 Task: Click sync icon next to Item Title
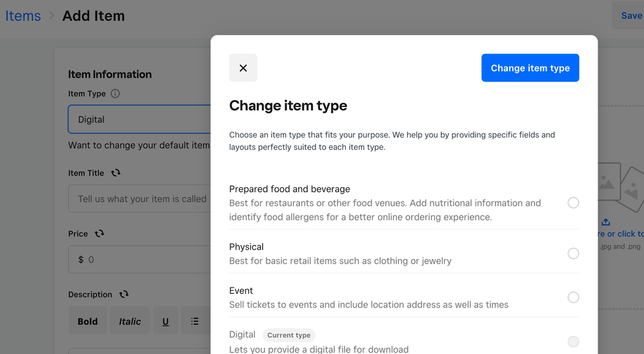click(x=116, y=173)
